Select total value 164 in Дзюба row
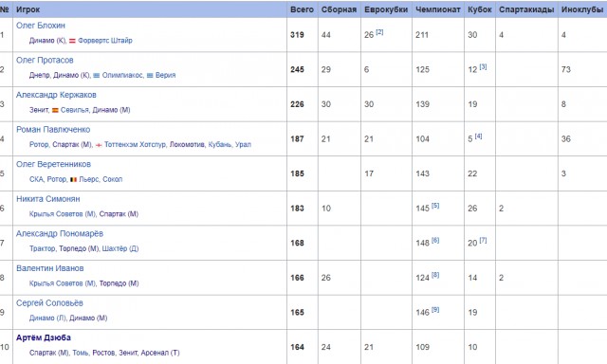Screen dimensions: 607x364 point(297,347)
